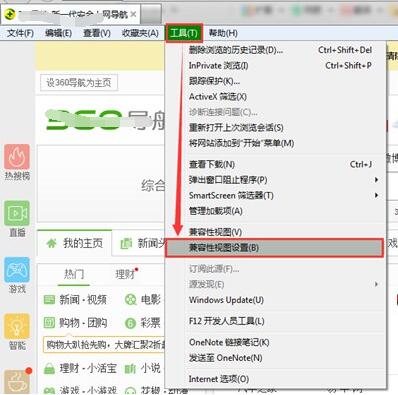Click the 工具(T) menu
398x395 pixels.
(x=184, y=33)
